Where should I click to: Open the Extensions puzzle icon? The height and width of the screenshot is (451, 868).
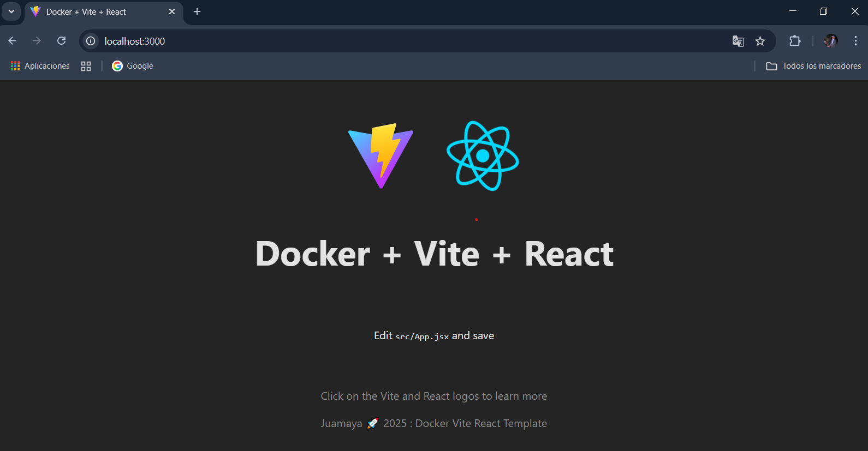tap(795, 41)
